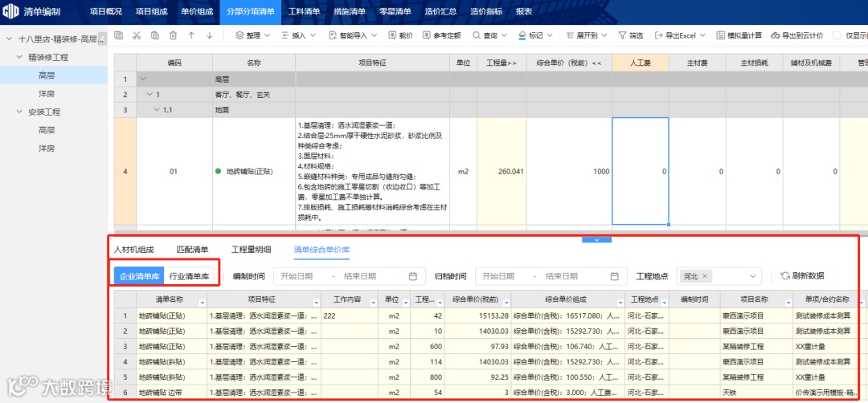868x403 pixels.
Task: Switch to the 项目组成 tab
Action: (151, 11)
